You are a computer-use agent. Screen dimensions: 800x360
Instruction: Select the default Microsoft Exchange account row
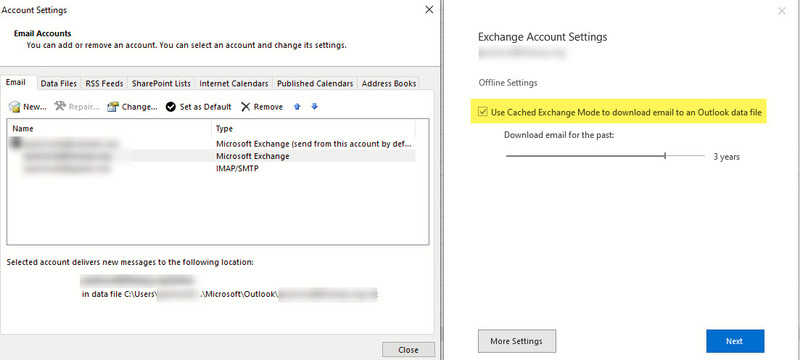[x=211, y=144]
